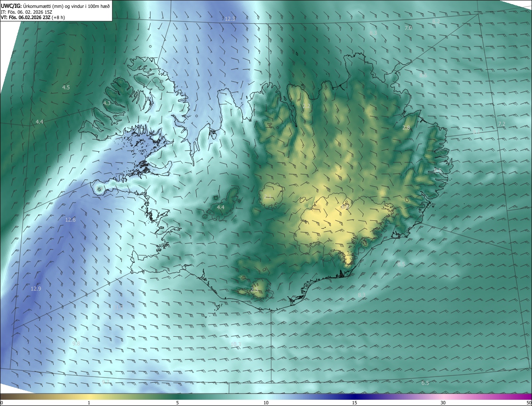Click the 12.3 value label on the map
532x406 pixels.
[x=230, y=19]
